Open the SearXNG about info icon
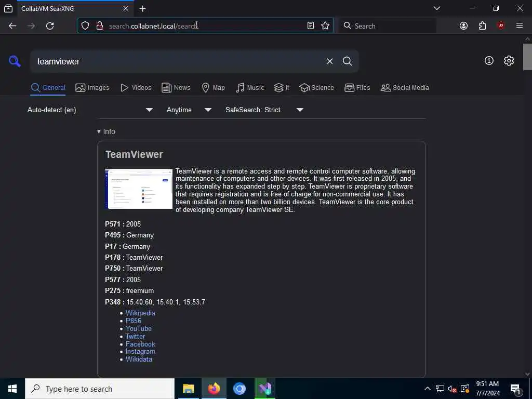 [x=489, y=61]
